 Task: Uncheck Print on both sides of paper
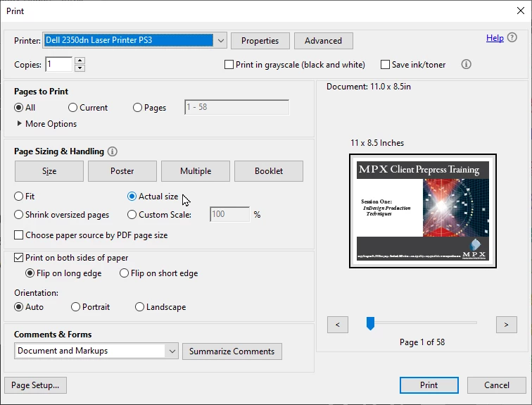coord(19,258)
